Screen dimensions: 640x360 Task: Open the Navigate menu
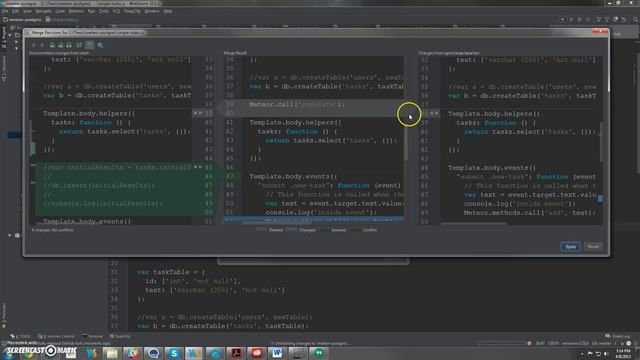click(43, 11)
